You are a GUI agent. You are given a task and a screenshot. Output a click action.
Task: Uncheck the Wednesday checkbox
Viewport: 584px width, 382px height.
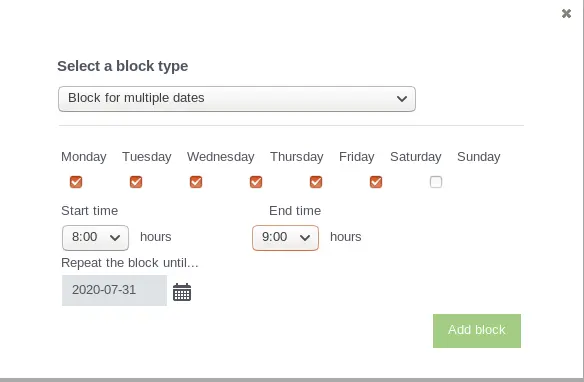click(196, 182)
